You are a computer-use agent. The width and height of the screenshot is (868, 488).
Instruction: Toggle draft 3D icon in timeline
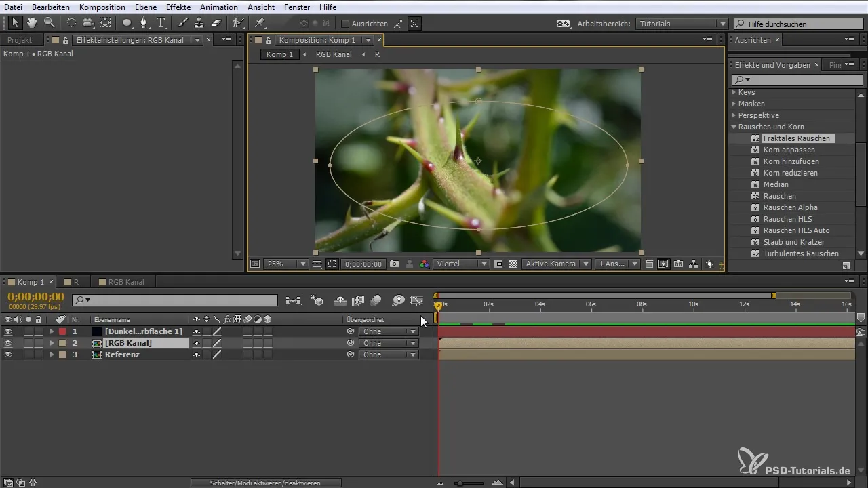tap(317, 300)
